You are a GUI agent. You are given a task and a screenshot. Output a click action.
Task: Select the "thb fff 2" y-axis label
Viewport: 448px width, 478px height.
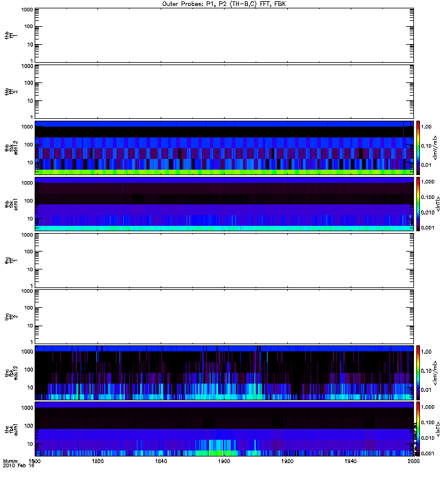point(11,92)
